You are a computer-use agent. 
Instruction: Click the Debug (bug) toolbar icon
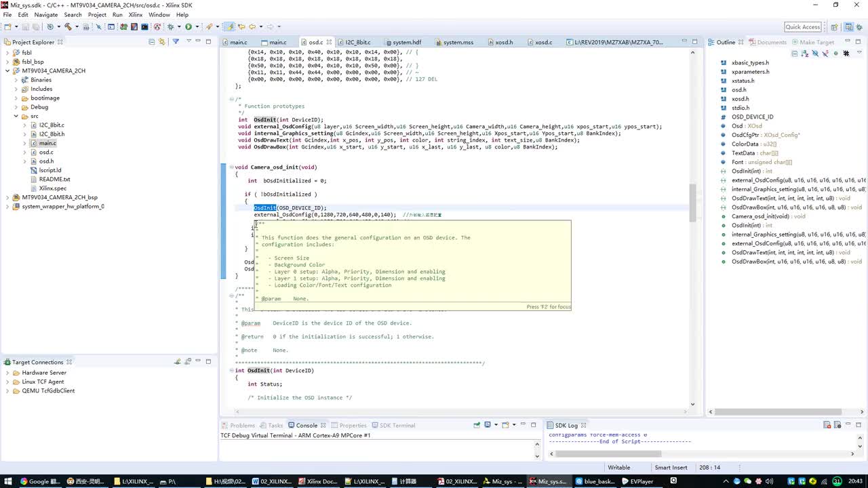(170, 27)
